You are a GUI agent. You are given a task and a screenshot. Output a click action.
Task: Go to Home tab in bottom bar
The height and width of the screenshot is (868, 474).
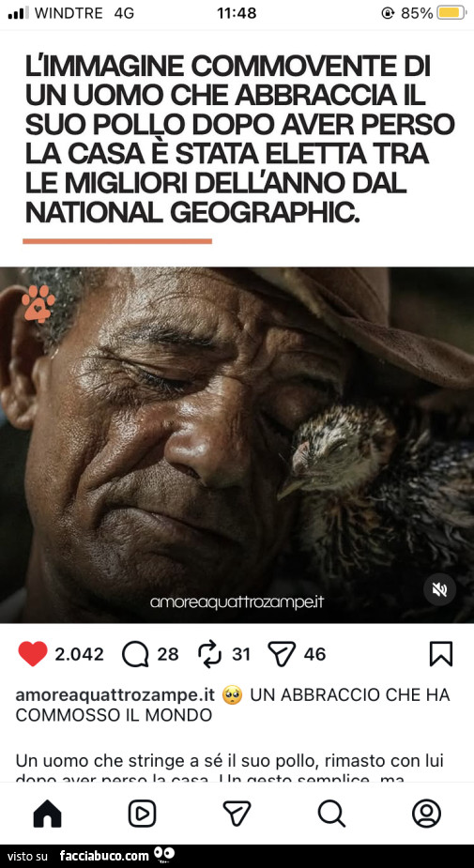(48, 814)
